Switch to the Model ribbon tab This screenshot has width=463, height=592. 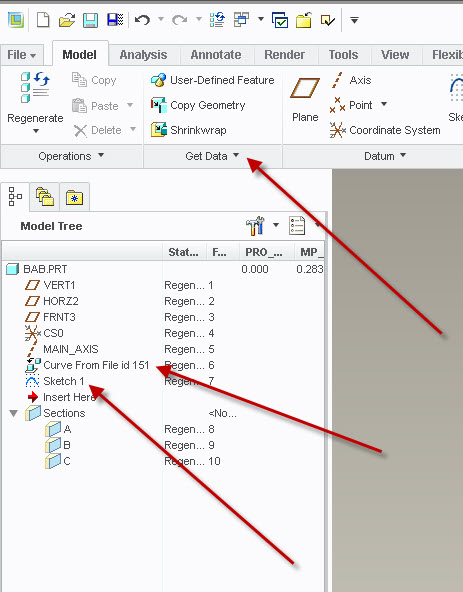(79, 55)
